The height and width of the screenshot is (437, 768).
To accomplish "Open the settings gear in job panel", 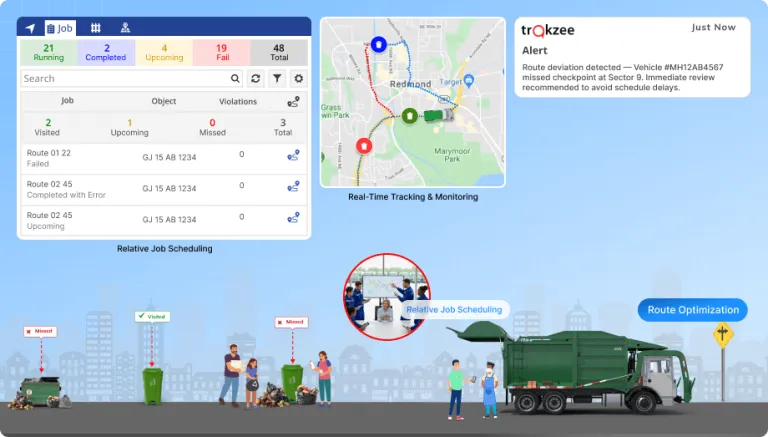I will click(x=297, y=78).
